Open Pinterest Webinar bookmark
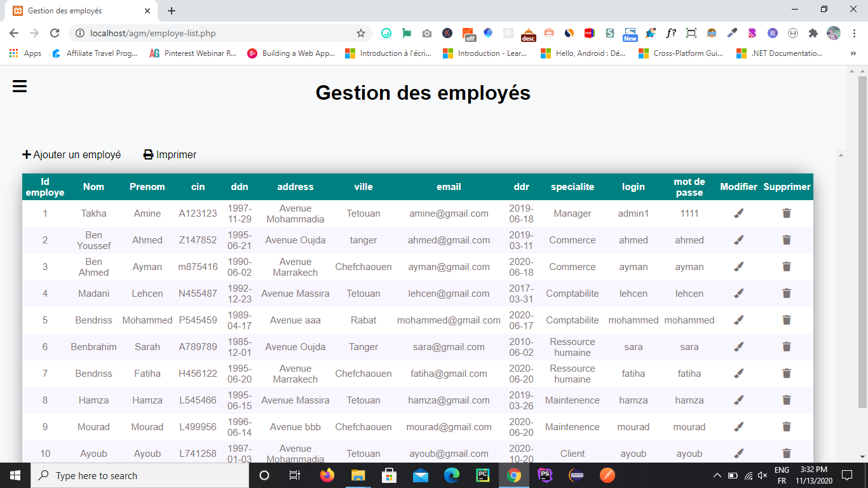This screenshot has width=868, height=488. (x=193, y=53)
